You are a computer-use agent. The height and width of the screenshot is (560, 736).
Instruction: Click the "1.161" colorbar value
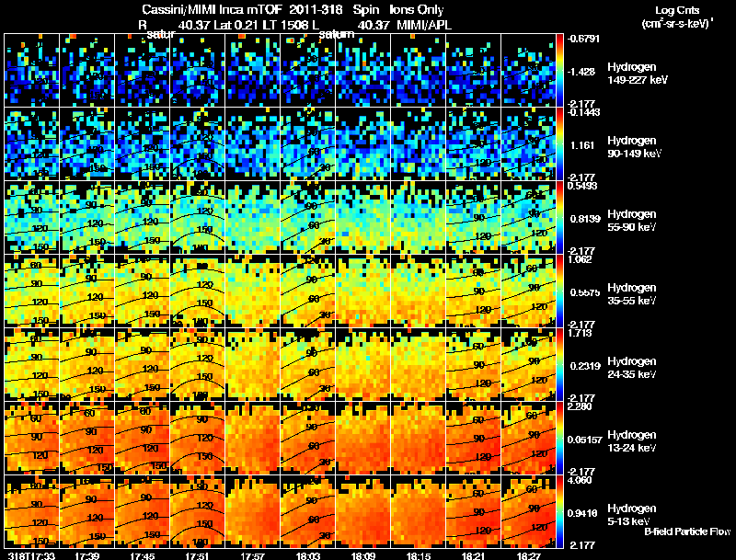(x=582, y=145)
